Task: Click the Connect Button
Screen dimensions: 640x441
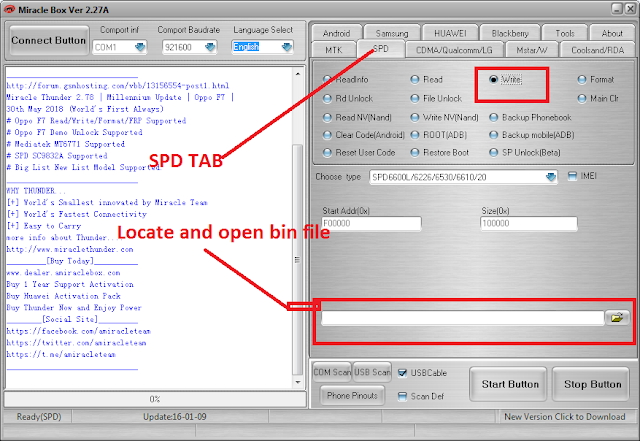Action: 49,40
